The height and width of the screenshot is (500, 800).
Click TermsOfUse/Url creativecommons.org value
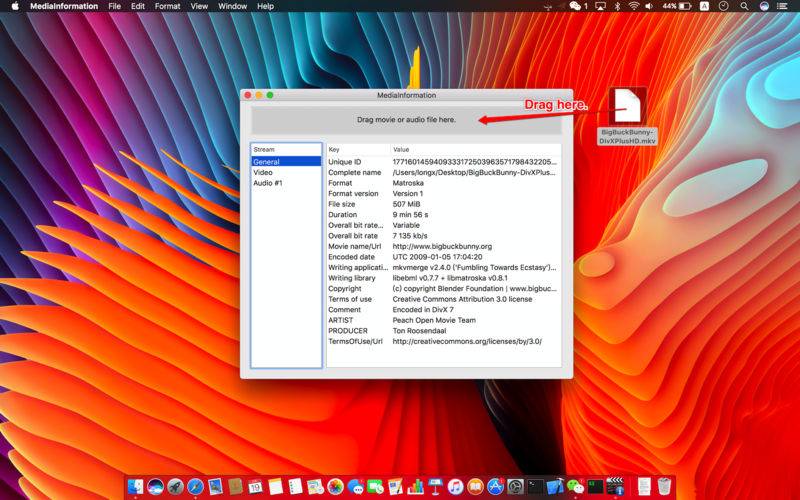[467, 341]
